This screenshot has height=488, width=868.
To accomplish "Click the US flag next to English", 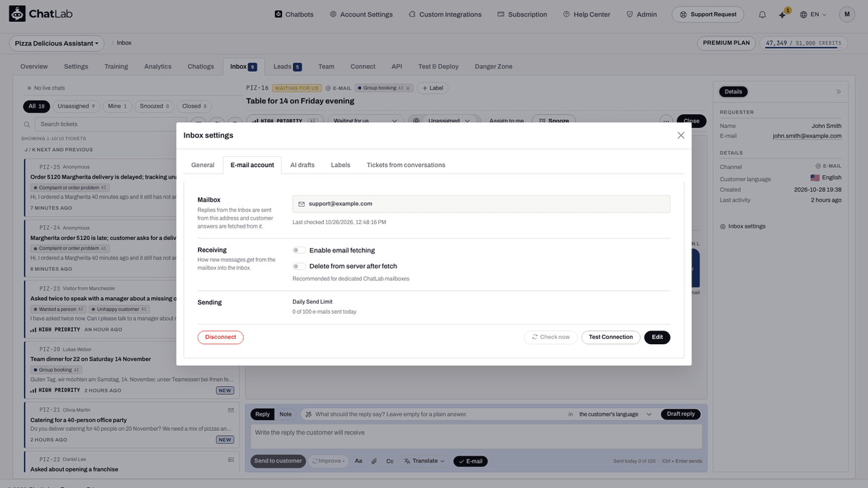I will pyautogui.click(x=814, y=177).
